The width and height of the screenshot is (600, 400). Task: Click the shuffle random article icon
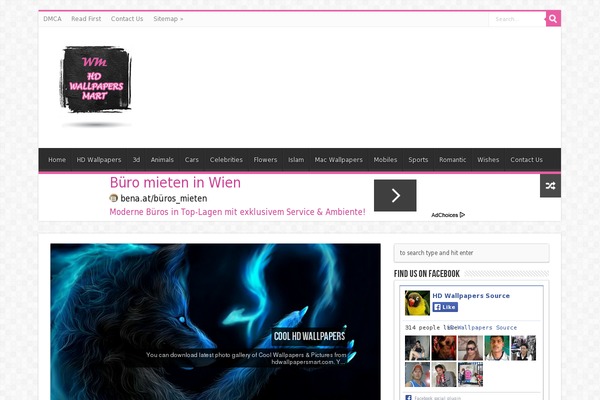550,186
